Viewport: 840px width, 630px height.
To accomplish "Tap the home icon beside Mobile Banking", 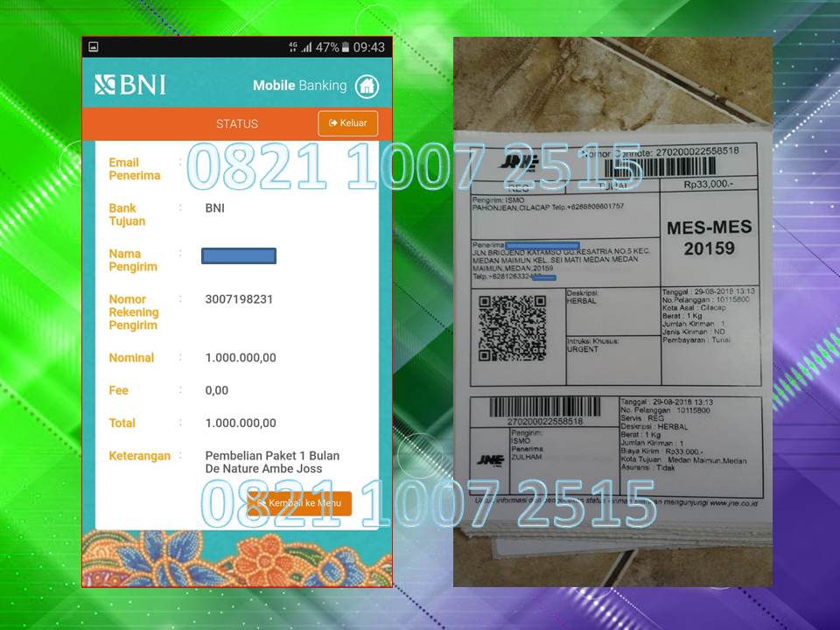I will coord(367,86).
